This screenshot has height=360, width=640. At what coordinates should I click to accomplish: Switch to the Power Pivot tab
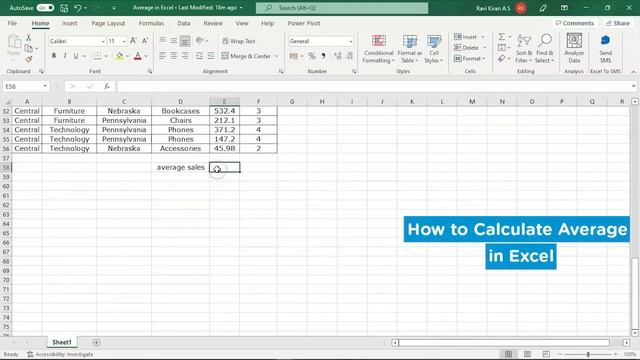tap(304, 23)
